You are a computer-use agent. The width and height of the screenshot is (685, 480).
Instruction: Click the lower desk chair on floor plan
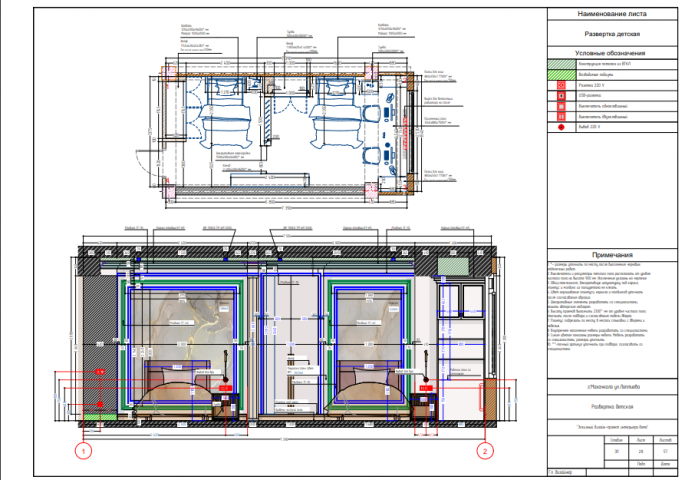(371, 156)
